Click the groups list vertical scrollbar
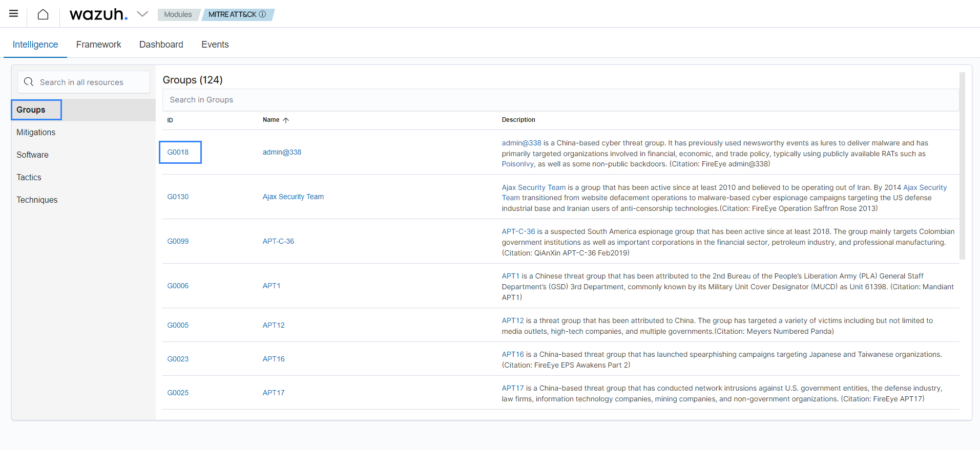Screen dimensions: 980x450 pyautogui.click(x=962, y=166)
